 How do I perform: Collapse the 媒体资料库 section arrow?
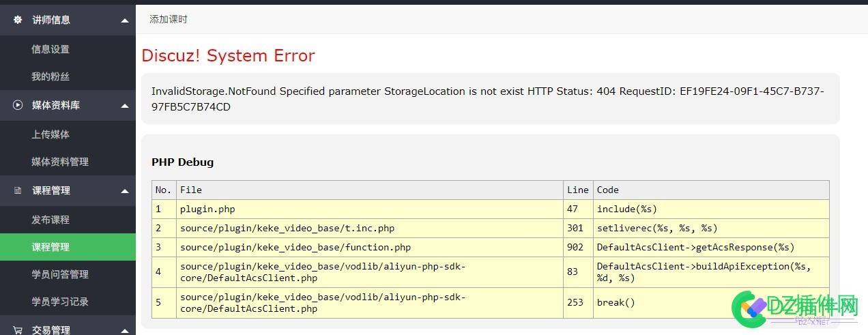point(124,106)
